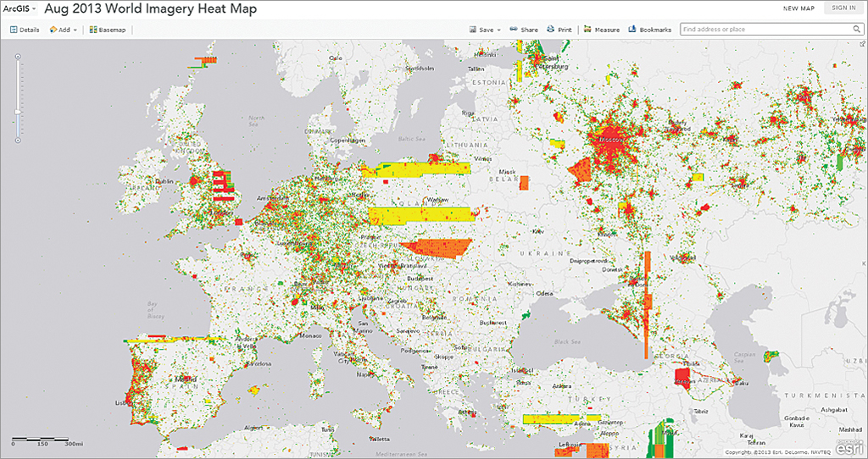Click the SIGN IN button

click(x=843, y=8)
